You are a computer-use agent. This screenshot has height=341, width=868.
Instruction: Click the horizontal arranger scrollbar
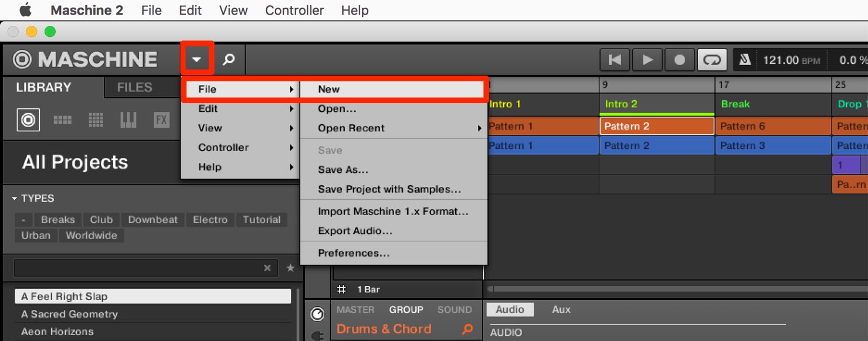[x=677, y=289]
